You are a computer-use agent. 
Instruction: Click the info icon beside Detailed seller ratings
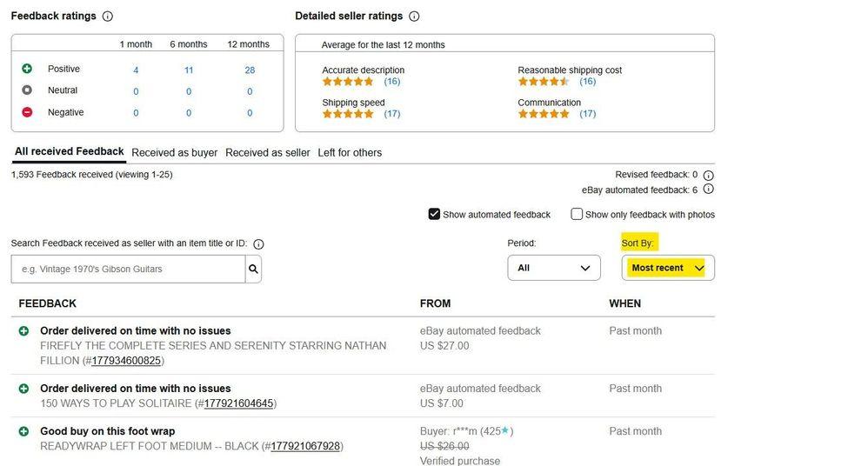click(x=414, y=17)
